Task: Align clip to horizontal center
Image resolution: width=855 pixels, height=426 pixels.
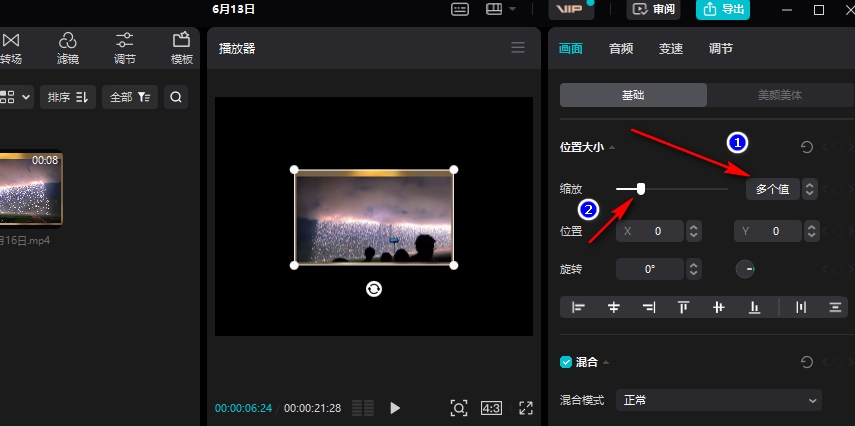Action: pos(614,307)
